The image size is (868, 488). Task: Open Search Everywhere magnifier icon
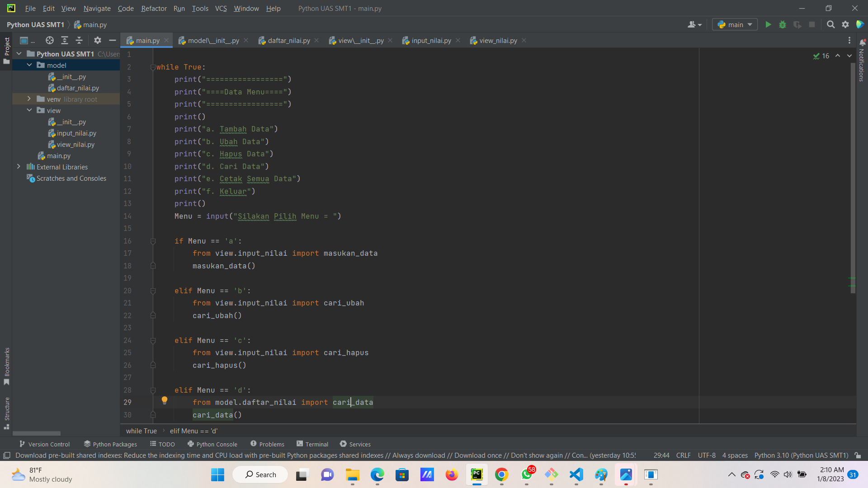click(830, 24)
